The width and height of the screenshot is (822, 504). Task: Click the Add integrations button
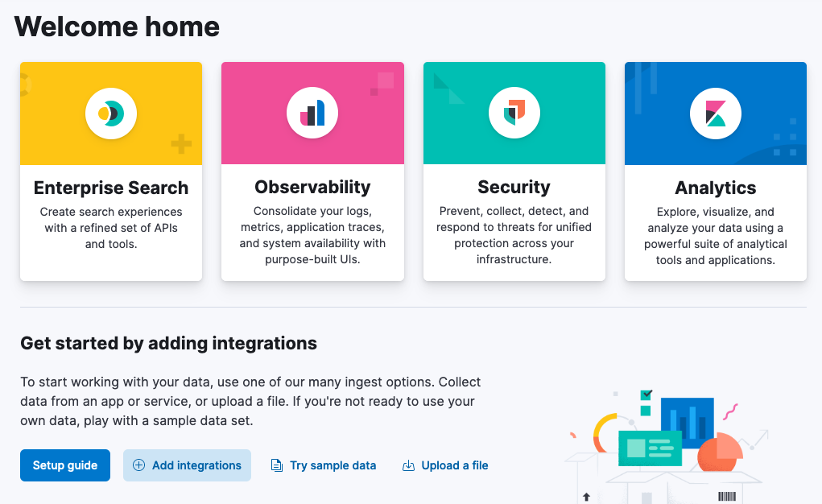(x=187, y=465)
